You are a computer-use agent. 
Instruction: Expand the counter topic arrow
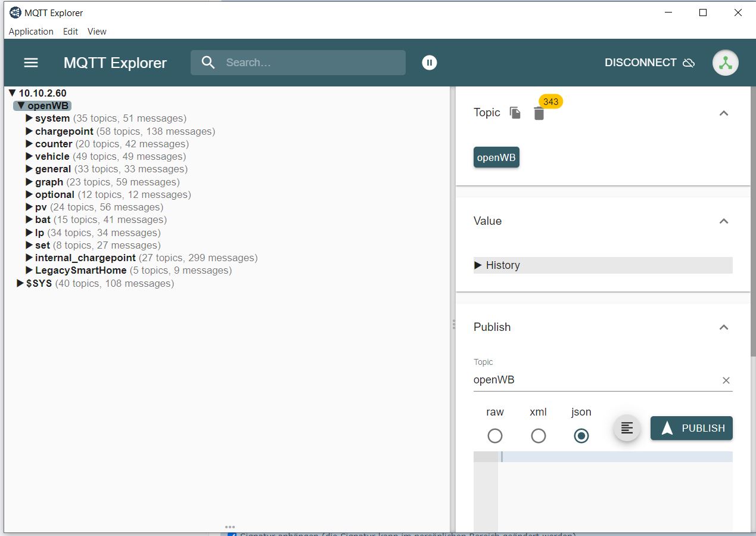[29, 144]
